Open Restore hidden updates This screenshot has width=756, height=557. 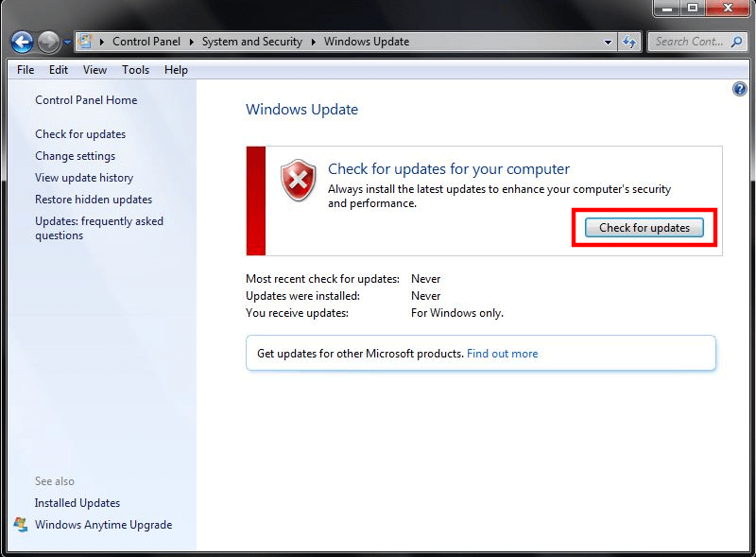(93, 200)
